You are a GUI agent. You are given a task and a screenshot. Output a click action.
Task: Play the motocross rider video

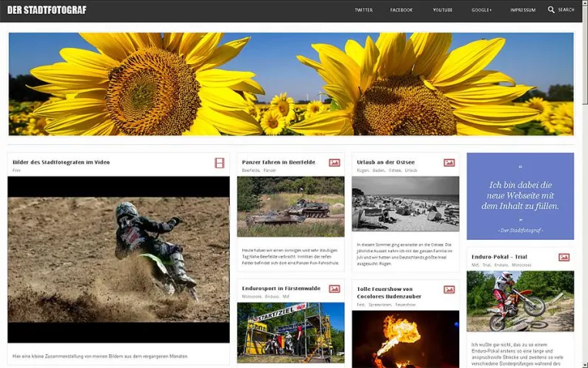click(119, 260)
